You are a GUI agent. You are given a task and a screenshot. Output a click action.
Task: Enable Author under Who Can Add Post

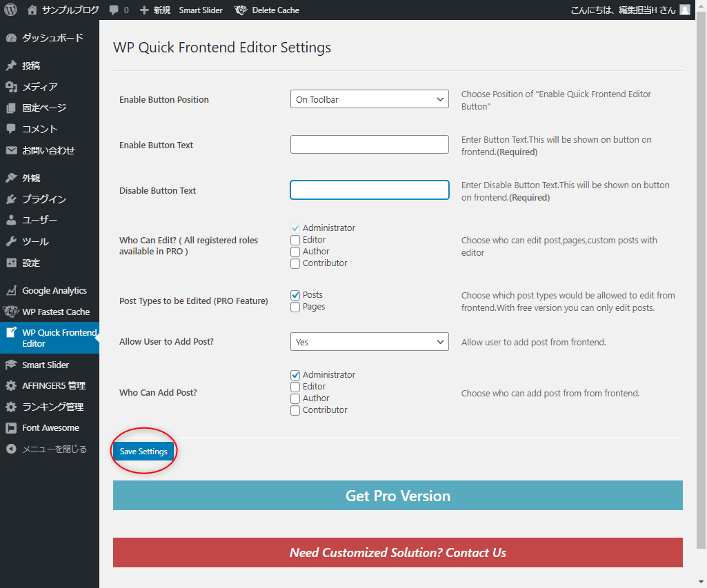(x=295, y=398)
